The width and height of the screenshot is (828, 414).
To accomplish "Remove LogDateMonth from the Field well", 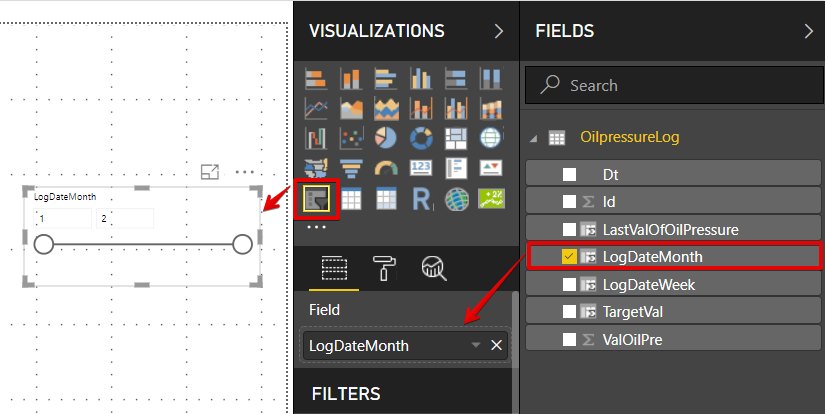I will coord(496,346).
